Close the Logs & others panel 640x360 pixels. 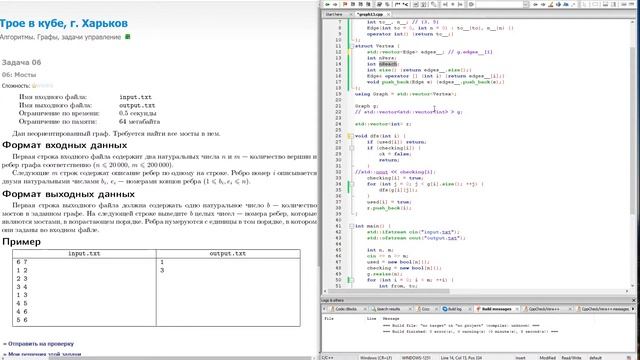633,300
